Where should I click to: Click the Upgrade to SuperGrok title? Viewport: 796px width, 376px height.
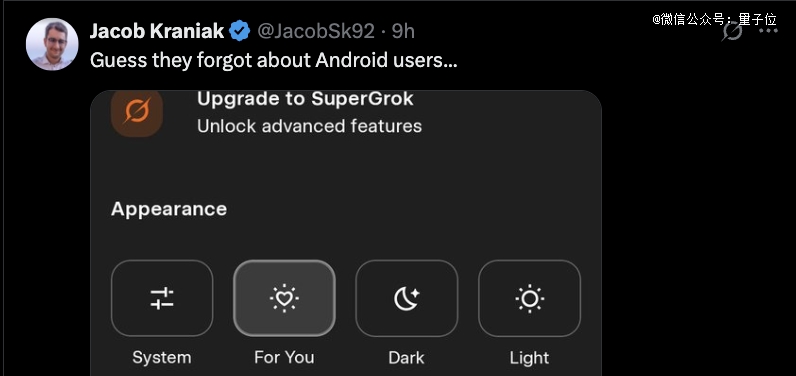305,99
